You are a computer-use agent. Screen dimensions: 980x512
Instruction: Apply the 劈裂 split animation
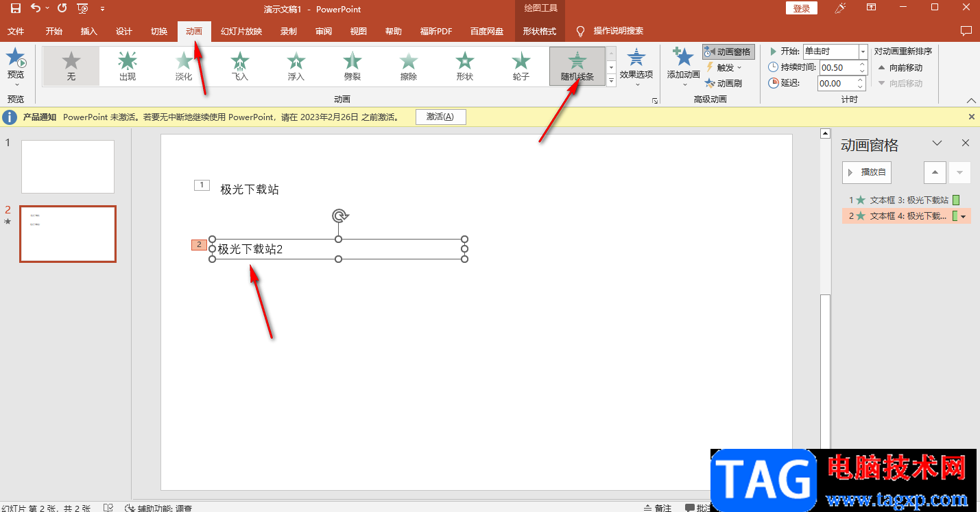[x=352, y=67]
